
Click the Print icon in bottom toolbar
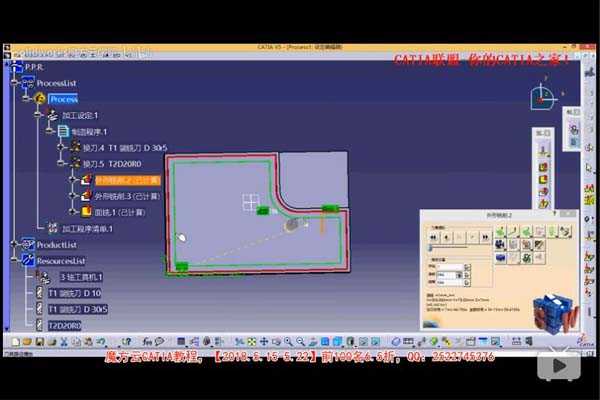coord(52,341)
